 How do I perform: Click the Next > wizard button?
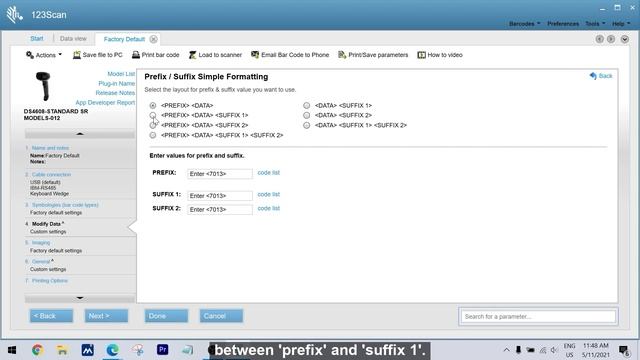tap(106, 316)
